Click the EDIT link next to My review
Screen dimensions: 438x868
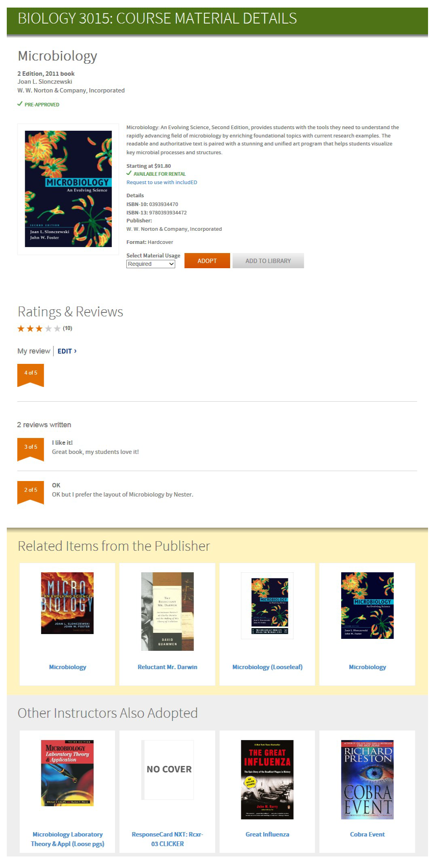click(67, 351)
